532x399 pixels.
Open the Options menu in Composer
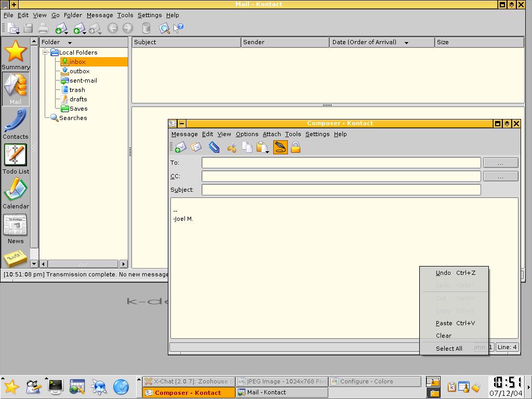pyautogui.click(x=247, y=134)
